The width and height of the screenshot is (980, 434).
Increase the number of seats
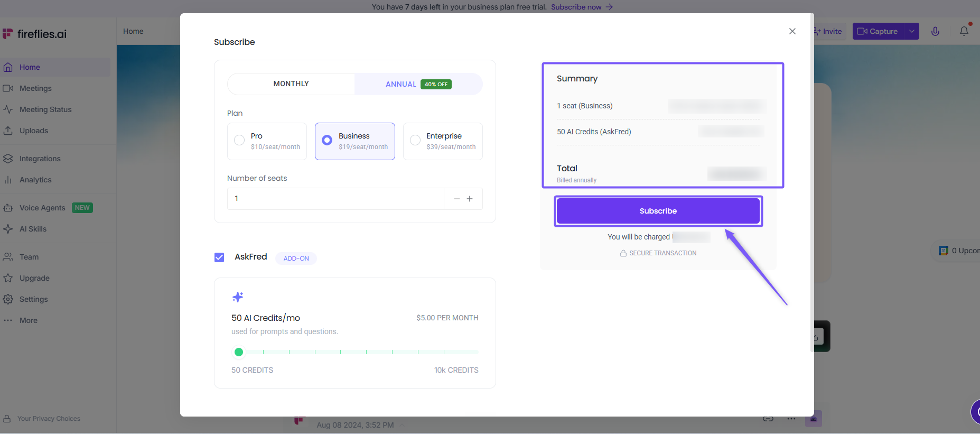pos(470,199)
